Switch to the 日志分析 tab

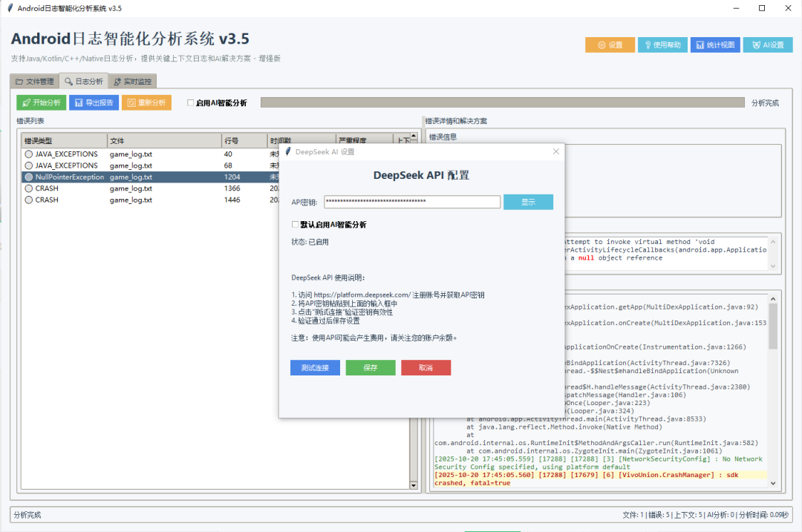[84, 82]
